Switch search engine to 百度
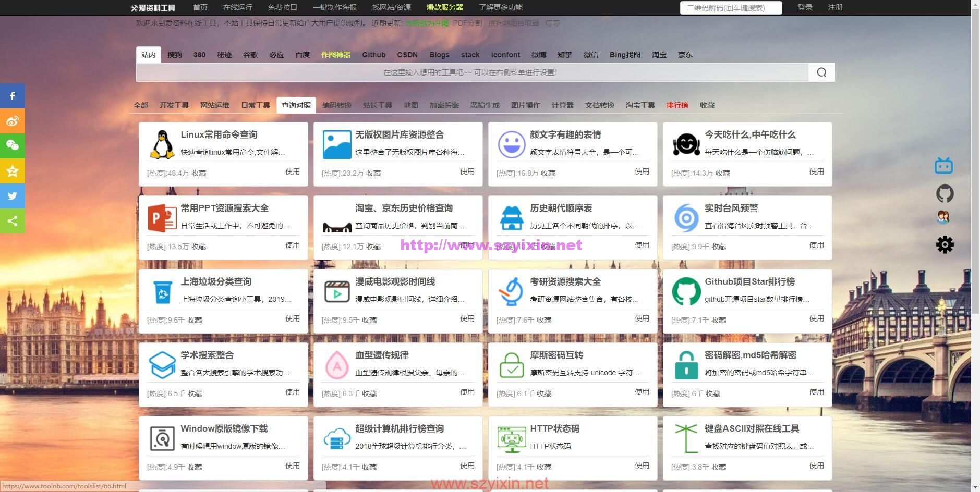The image size is (980, 492). 303,55
